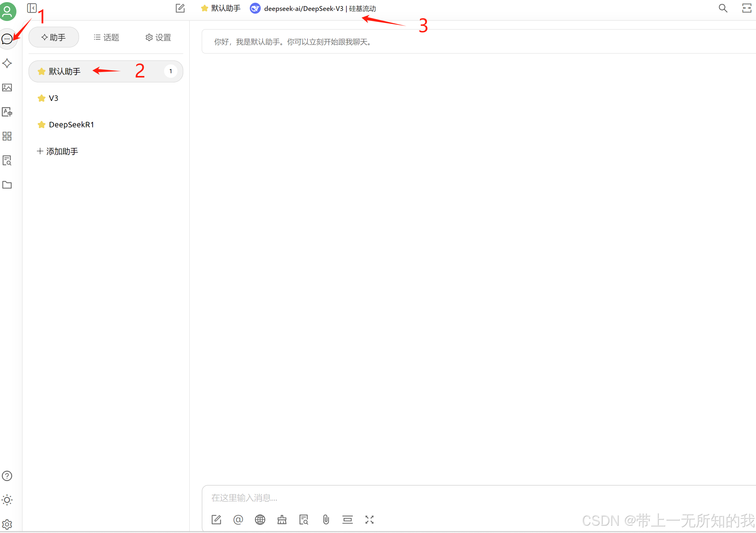
Task: Open the files folder sidebar icon
Action: (x=7, y=185)
